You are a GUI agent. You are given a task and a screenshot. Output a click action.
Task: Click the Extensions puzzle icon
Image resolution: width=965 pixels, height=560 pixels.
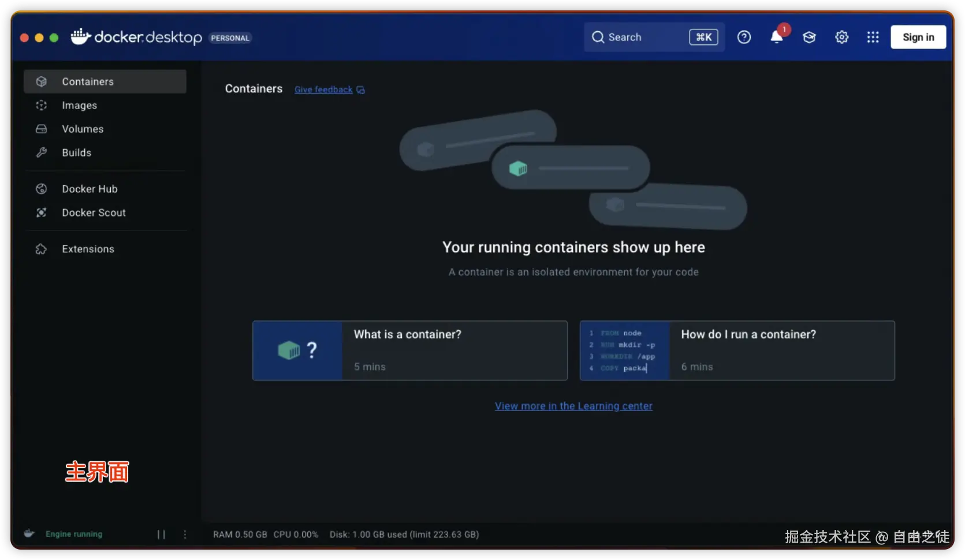point(41,249)
